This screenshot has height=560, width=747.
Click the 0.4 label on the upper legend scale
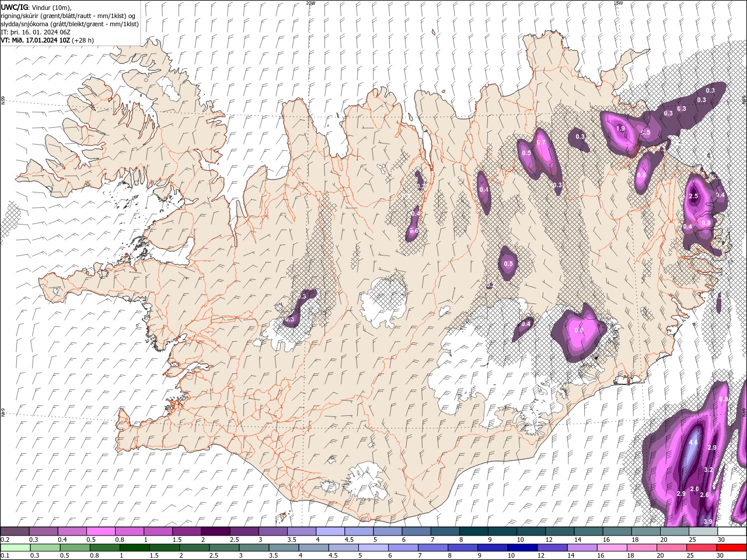tap(62, 540)
